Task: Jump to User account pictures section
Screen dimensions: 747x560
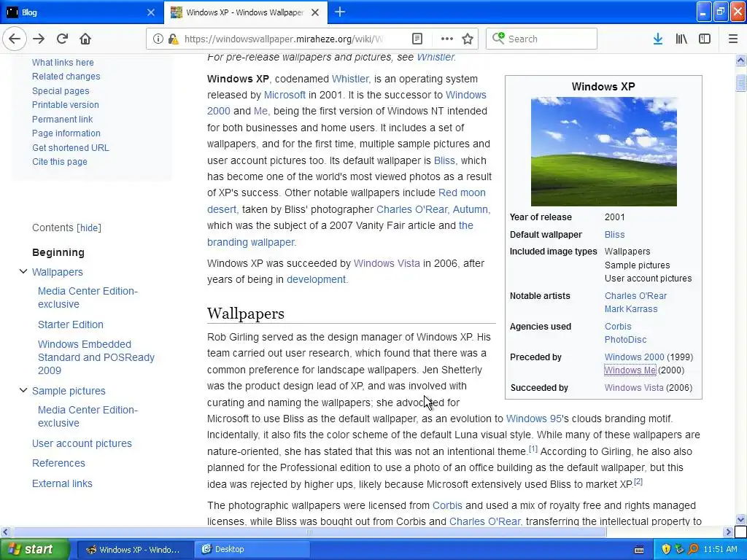Action: (x=82, y=443)
